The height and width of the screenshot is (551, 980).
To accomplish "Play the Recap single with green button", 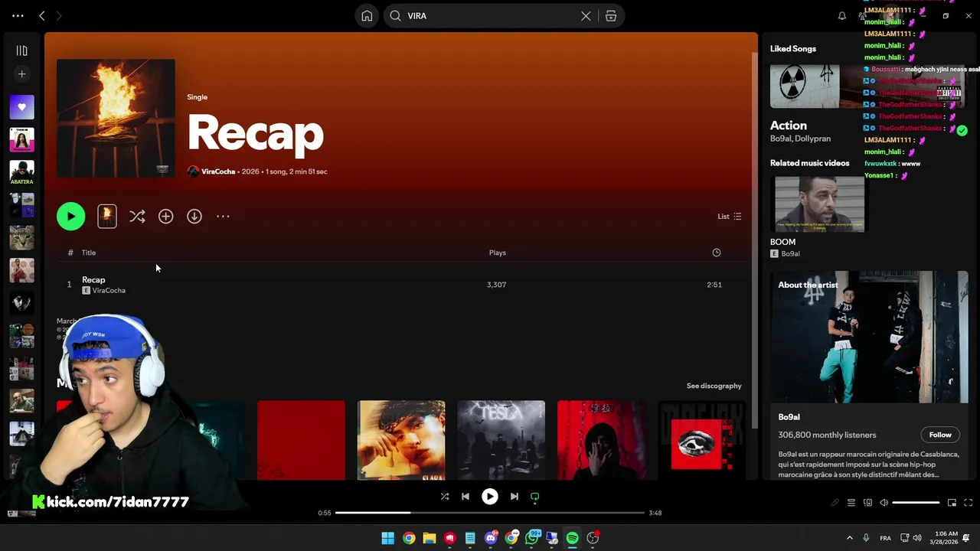I will click(x=71, y=217).
